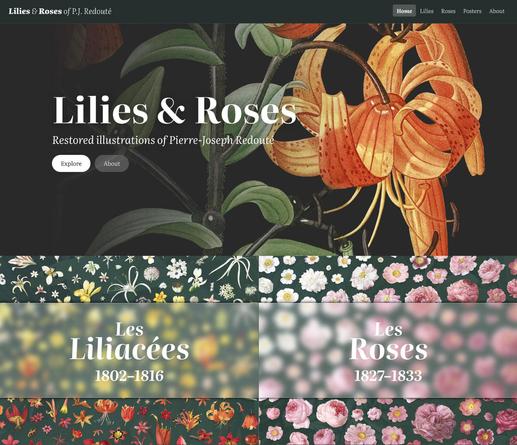Open the Roses navigation link
The width and height of the screenshot is (517, 445).
(x=448, y=11)
